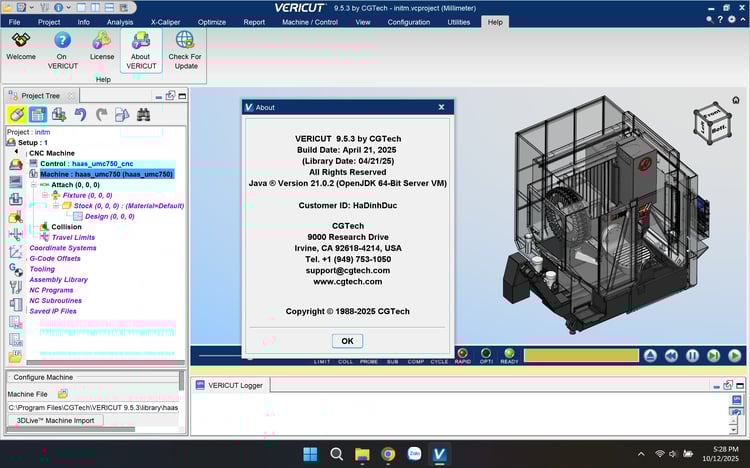Select NC Subroutines tree item
This screenshot has height=468, width=750.
[x=55, y=301]
